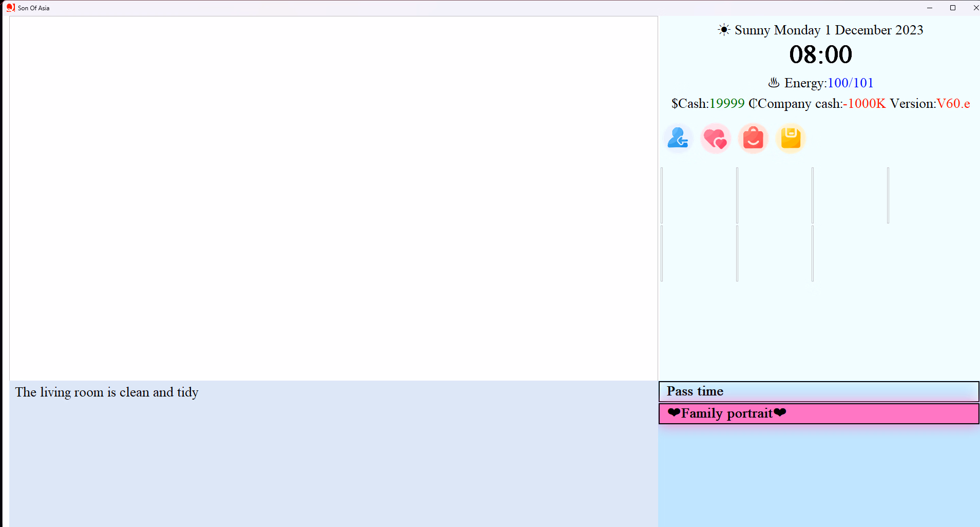This screenshot has width=980, height=527.
Task: Maximize the Son Of Asia window
Action: point(953,8)
